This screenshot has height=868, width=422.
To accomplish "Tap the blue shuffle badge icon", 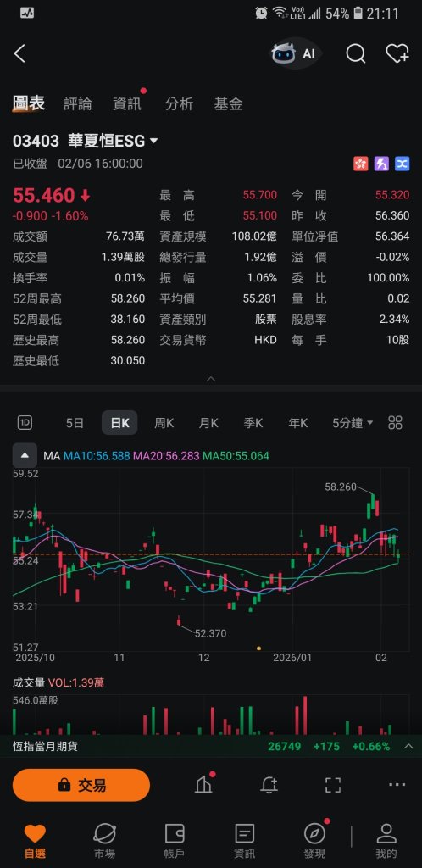I will [403, 164].
